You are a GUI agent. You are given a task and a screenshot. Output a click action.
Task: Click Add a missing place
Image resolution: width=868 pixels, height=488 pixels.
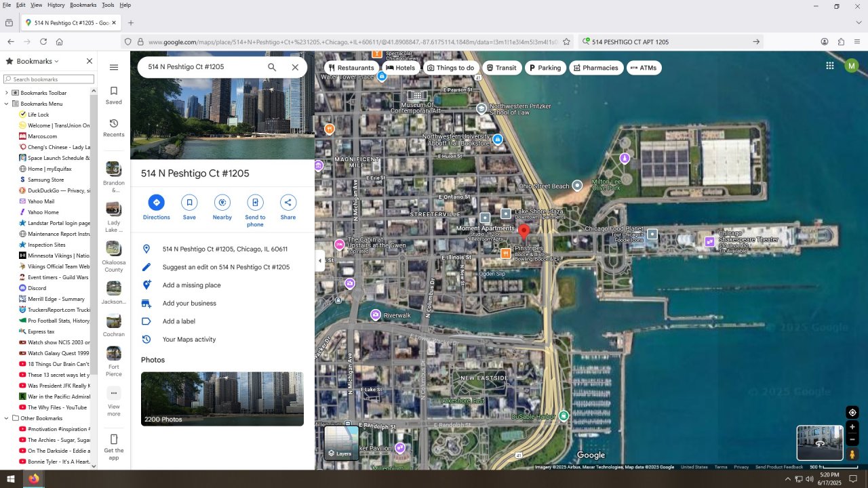pyautogui.click(x=191, y=285)
